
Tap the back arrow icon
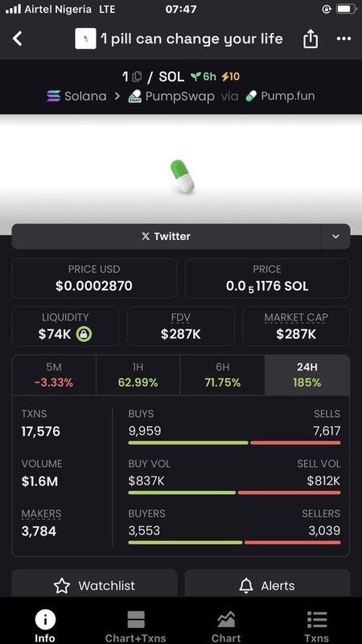click(17, 39)
